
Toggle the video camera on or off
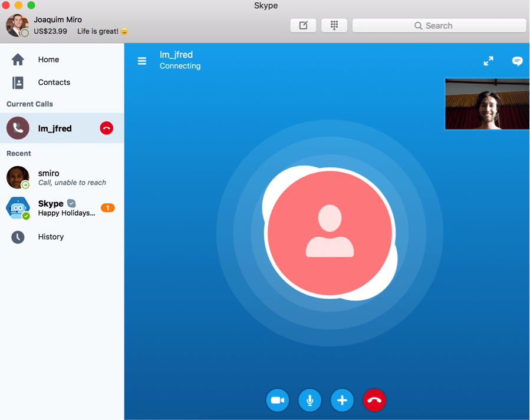click(x=278, y=401)
